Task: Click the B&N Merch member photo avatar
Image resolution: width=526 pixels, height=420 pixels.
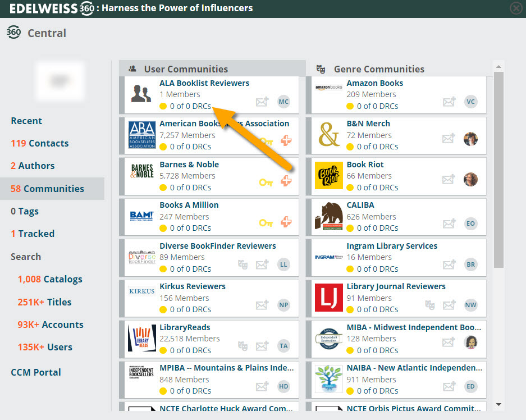Action: click(x=470, y=139)
